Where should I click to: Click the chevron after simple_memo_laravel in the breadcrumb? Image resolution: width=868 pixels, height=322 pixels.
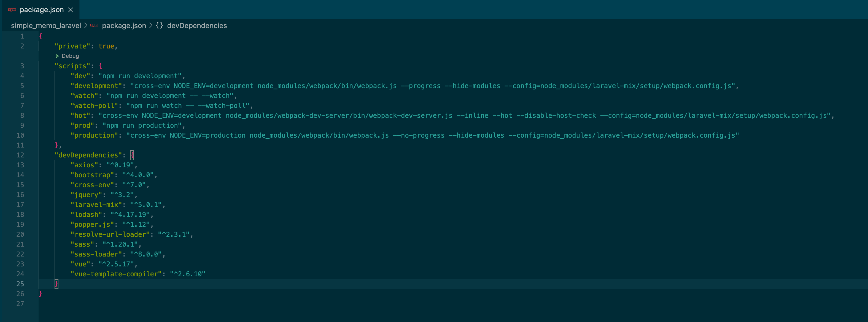click(x=86, y=26)
